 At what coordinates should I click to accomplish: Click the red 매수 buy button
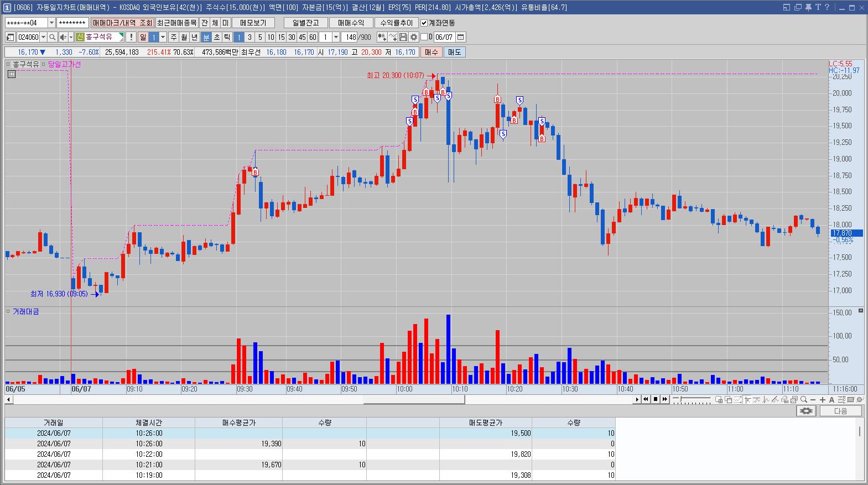click(x=432, y=52)
